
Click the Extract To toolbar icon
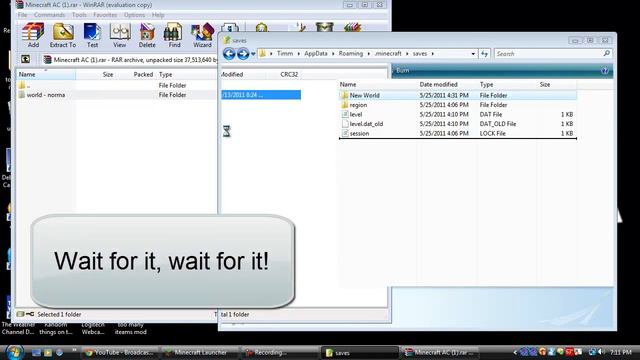pyautogui.click(x=63, y=36)
